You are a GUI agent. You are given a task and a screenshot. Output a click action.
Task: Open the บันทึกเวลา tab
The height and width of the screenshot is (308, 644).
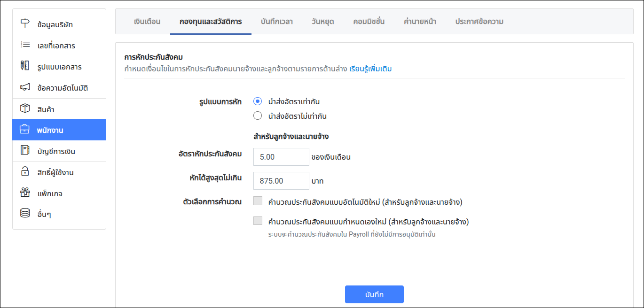pyautogui.click(x=277, y=22)
